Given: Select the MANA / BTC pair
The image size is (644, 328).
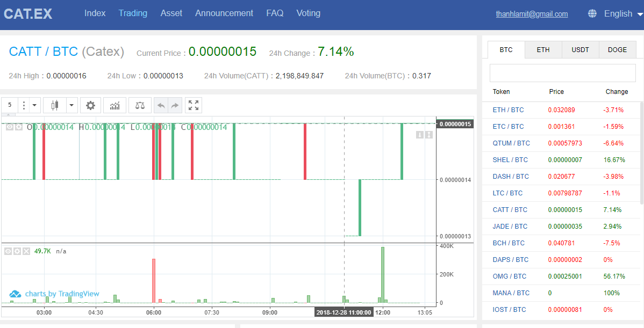Looking at the screenshot, I should pos(511,293).
